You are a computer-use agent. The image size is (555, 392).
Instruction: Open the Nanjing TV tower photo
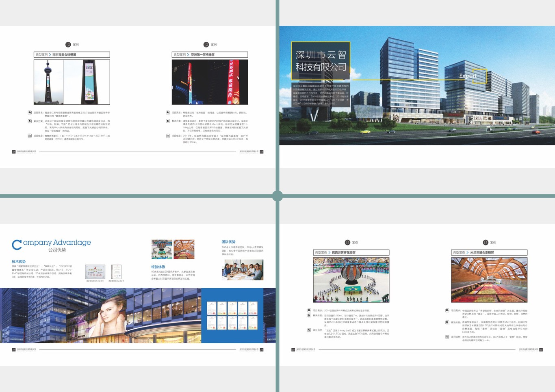[49, 82]
